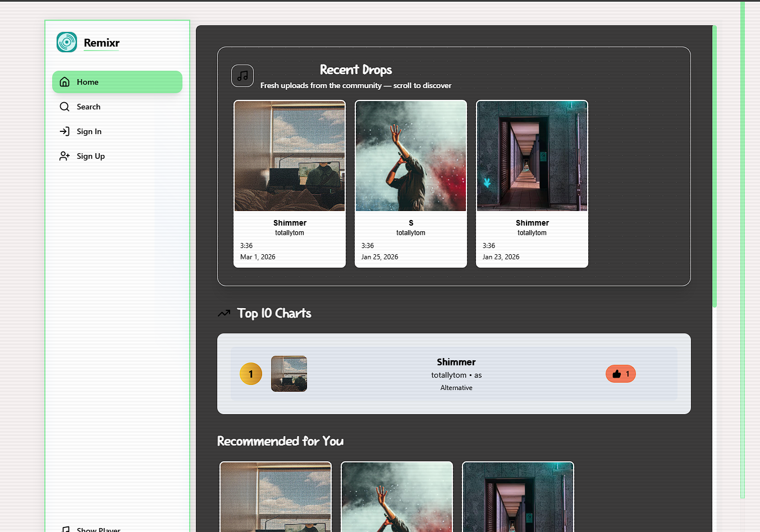Viewport: 760px width, 532px height.
Task: Click the gold rank 1 badge on the chart
Action: tap(251, 374)
